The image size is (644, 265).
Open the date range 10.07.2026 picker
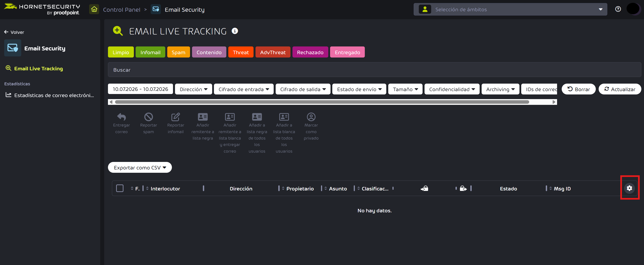[x=140, y=89]
